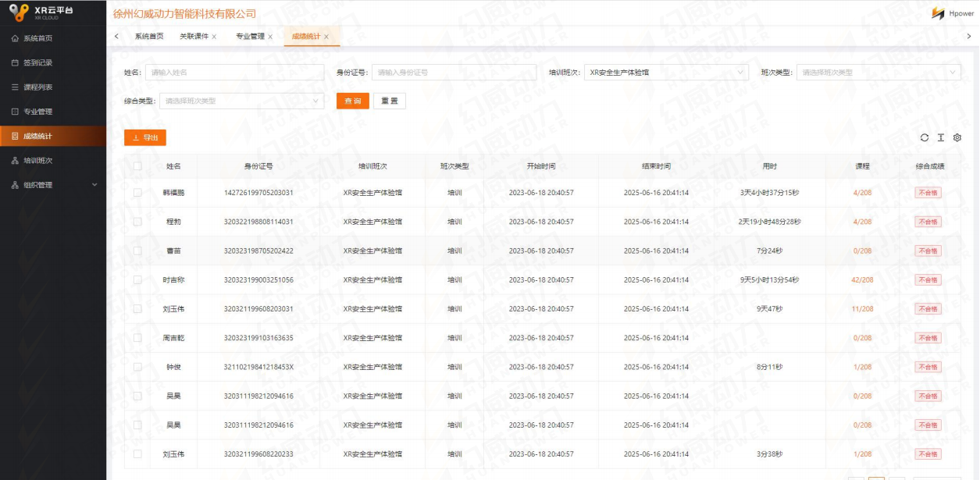Click the 导出 export button
Viewport: 980px width, 480px height.
145,138
